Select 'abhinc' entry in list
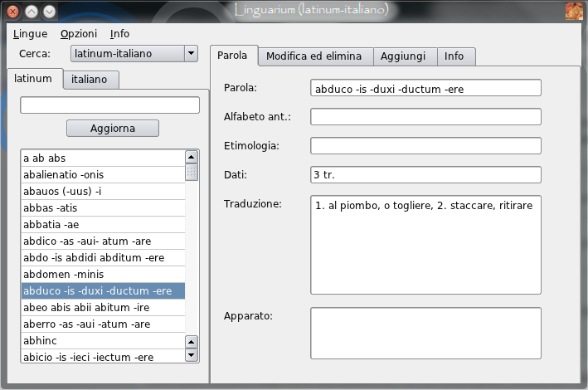 tap(103, 341)
